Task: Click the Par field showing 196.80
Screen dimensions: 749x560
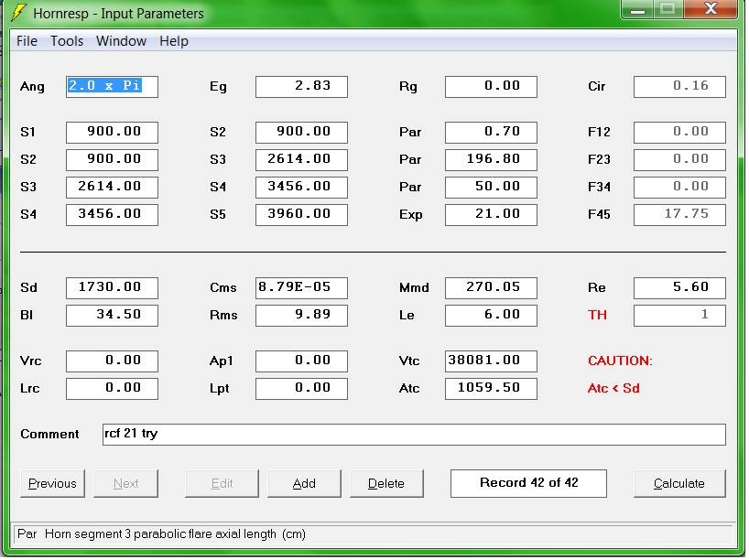Action: 491,160
